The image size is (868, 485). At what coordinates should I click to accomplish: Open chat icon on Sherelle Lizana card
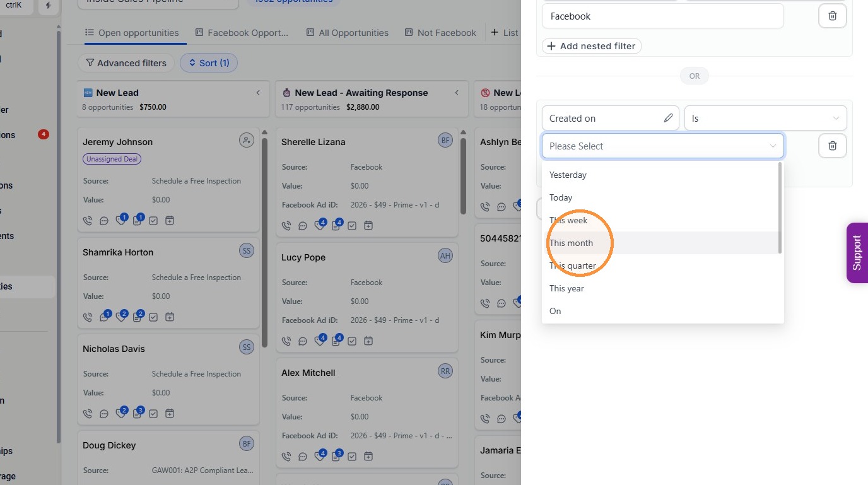[x=303, y=226]
